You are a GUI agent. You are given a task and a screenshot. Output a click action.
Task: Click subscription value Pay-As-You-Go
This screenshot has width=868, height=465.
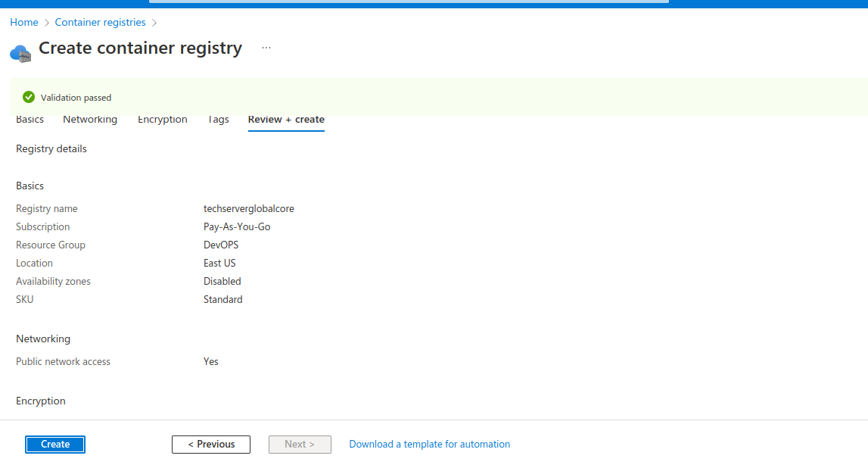click(x=237, y=226)
